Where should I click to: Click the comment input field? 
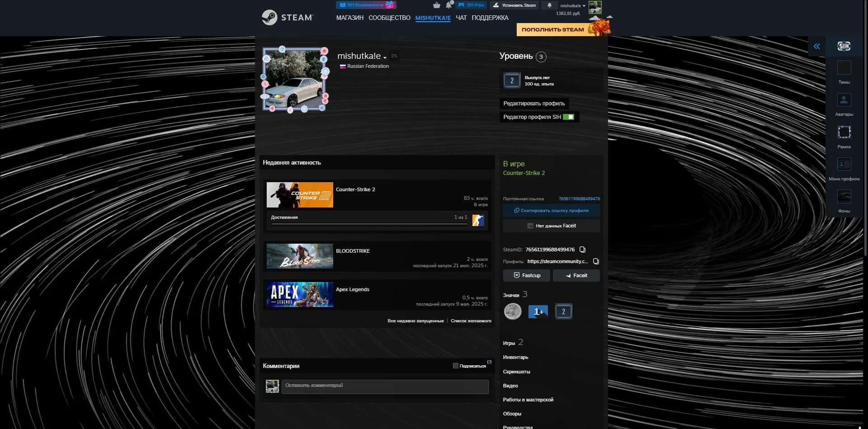tap(385, 387)
